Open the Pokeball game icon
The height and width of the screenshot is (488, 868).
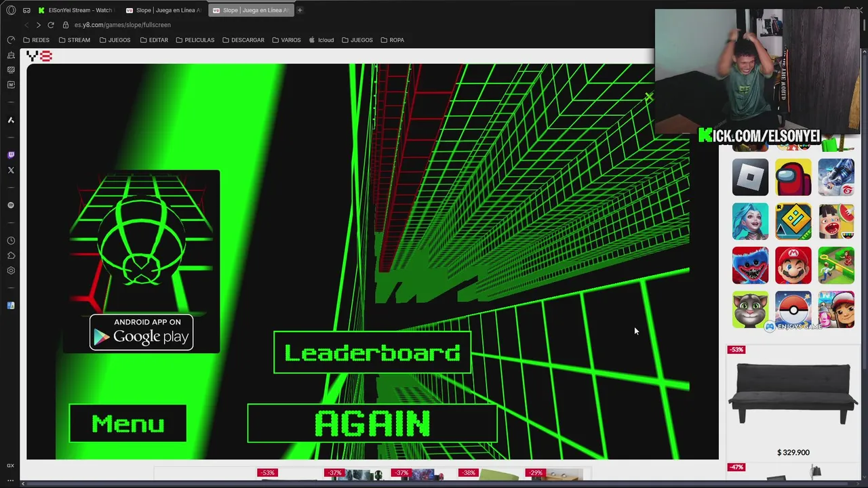[x=793, y=310]
